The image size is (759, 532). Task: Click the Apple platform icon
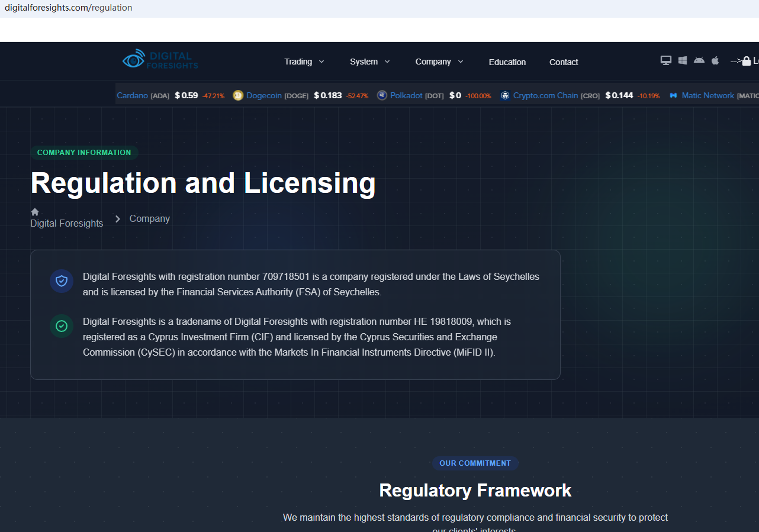tap(715, 60)
